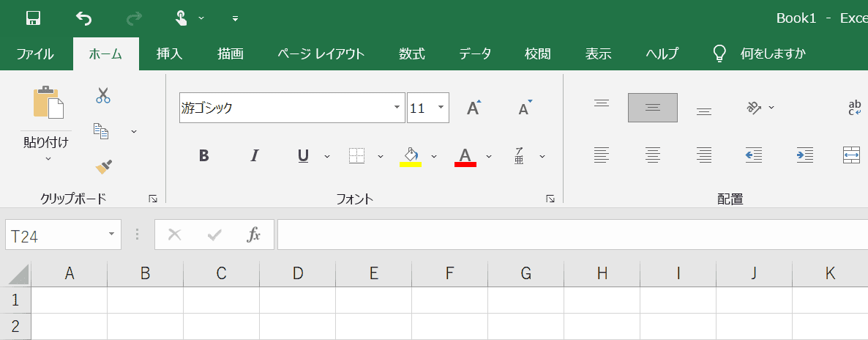Toggle italic formatting
The image size is (868, 340).
click(x=254, y=156)
